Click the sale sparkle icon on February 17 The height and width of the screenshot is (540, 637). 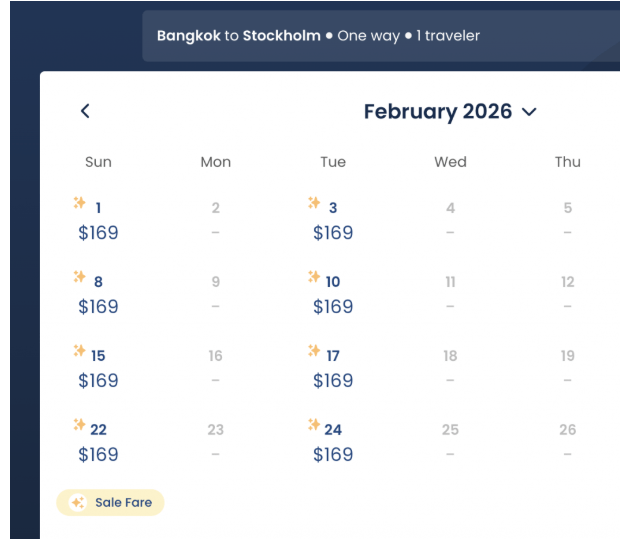(x=314, y=350)
